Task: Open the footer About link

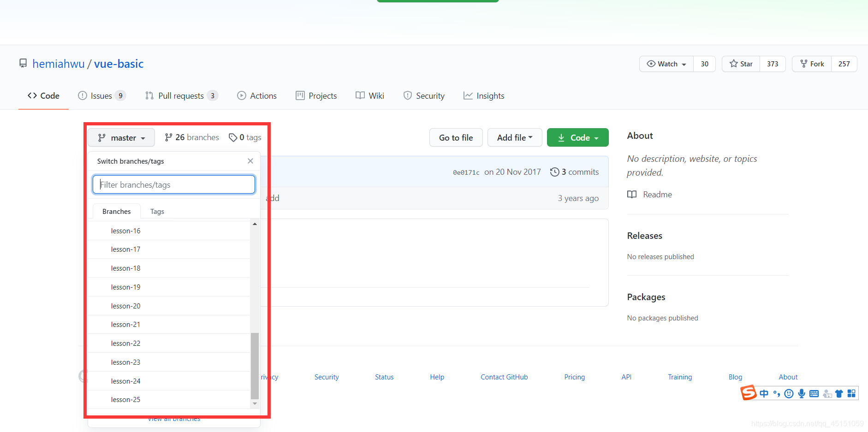Action: 788,377
